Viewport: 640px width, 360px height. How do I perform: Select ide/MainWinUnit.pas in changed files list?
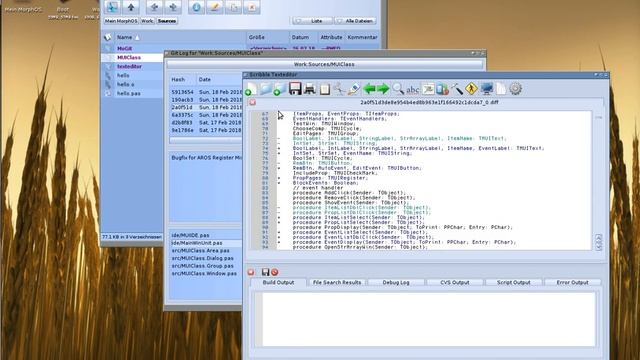pyautogui.click(x=206, y=243)
